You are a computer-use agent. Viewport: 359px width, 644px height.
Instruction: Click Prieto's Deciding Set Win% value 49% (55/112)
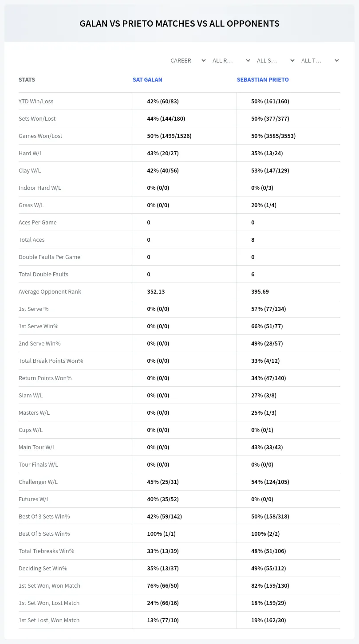click(268, 568)
